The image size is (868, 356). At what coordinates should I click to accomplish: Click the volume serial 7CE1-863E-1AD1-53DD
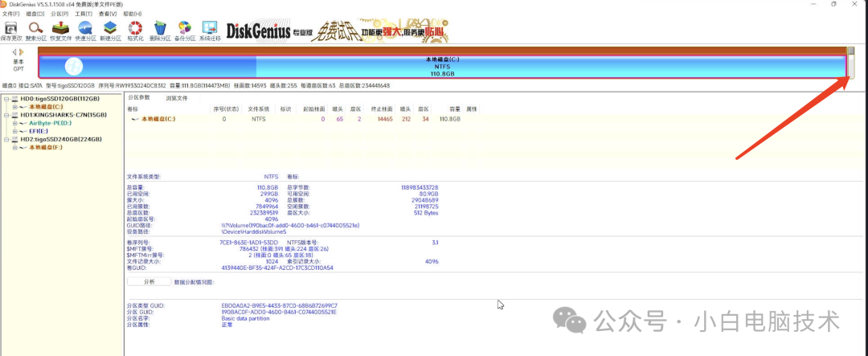click(248, 243)
